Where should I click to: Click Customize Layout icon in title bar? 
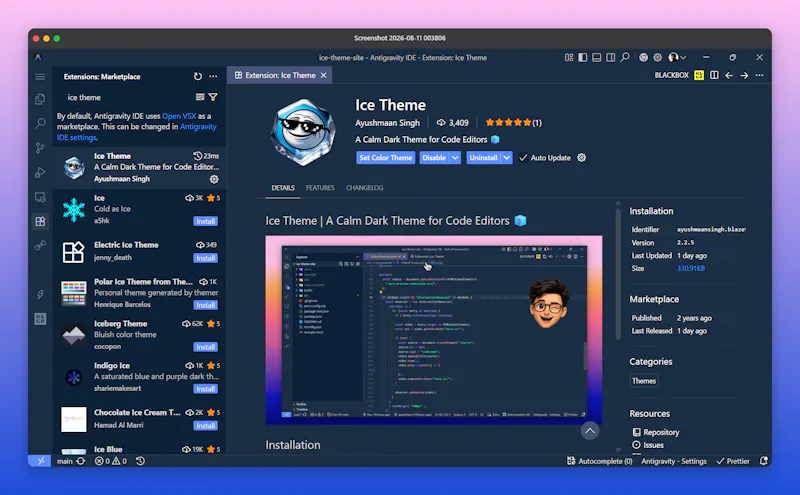pos(569,58)
